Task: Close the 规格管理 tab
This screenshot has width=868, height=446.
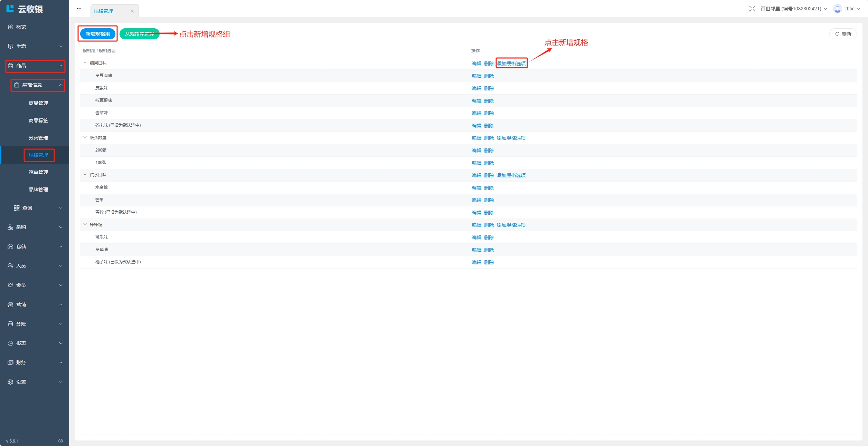Action: (132, 11)
